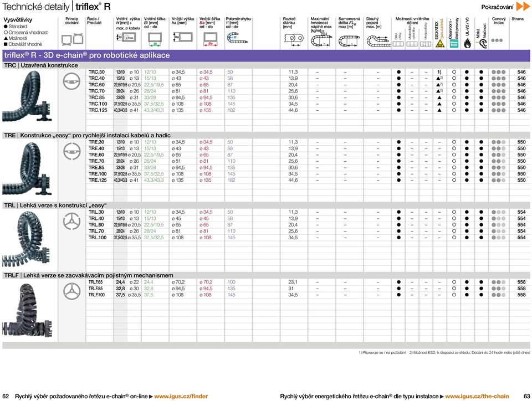Screen dimensions: 532x401
Task: Click page number 550 in the TRE.85 row
Action: coord(521,167)
